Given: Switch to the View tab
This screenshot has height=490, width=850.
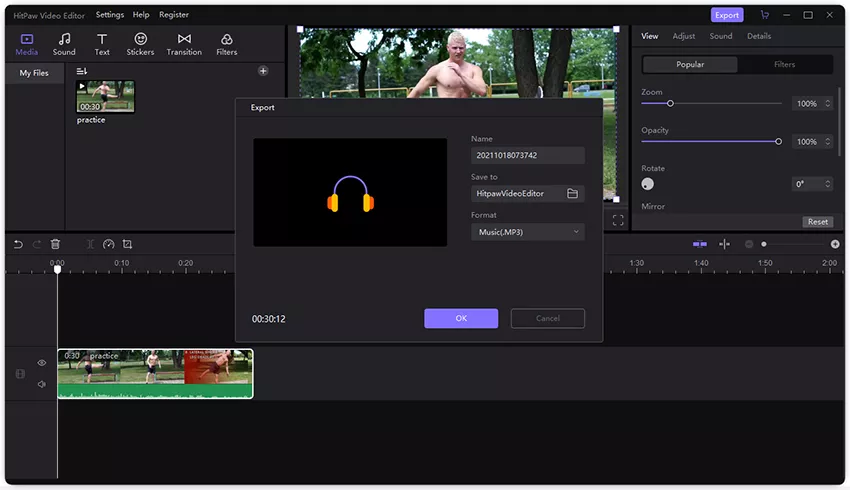Looking at the screenshot, I should point(649,36).
